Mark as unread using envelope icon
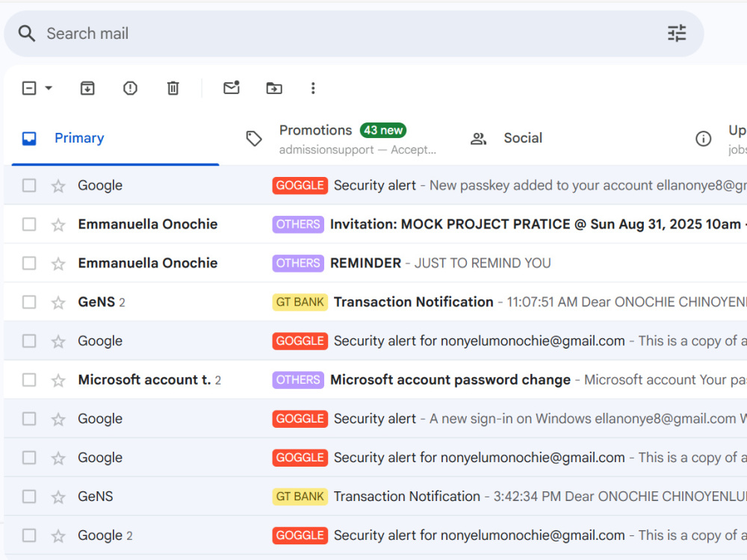This screenshot has height=560, width=747. pos(232,87)
